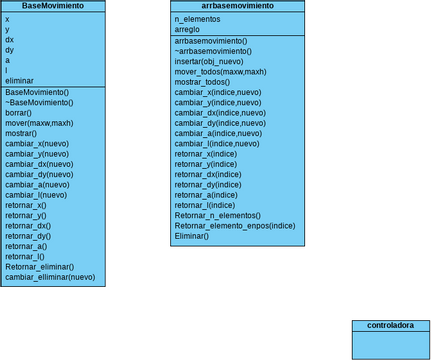The image size is (431, 360).
Task: Select cambiar_l(nuevo) operation
Action: (x=36, y=195)
